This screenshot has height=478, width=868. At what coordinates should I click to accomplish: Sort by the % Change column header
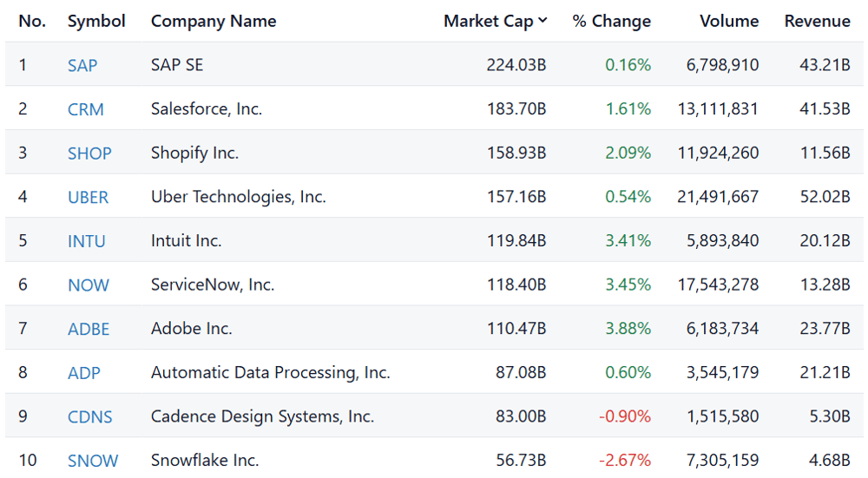tap(612, 21)
